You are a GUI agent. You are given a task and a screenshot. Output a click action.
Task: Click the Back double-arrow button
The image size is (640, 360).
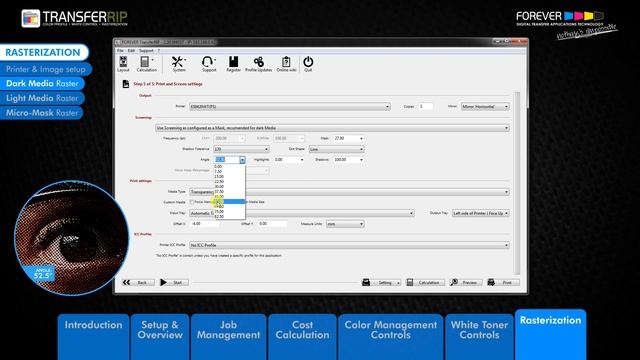[x=138, y=282]
